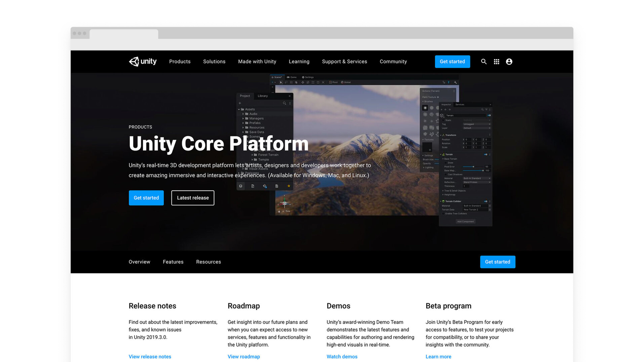Open the Actions (Terrain) kebab menu

pyautogui.click(x=454, y=91)
